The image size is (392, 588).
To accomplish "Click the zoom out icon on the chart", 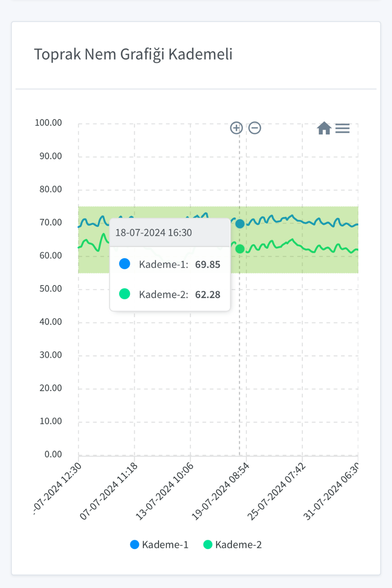I will 255,128.
